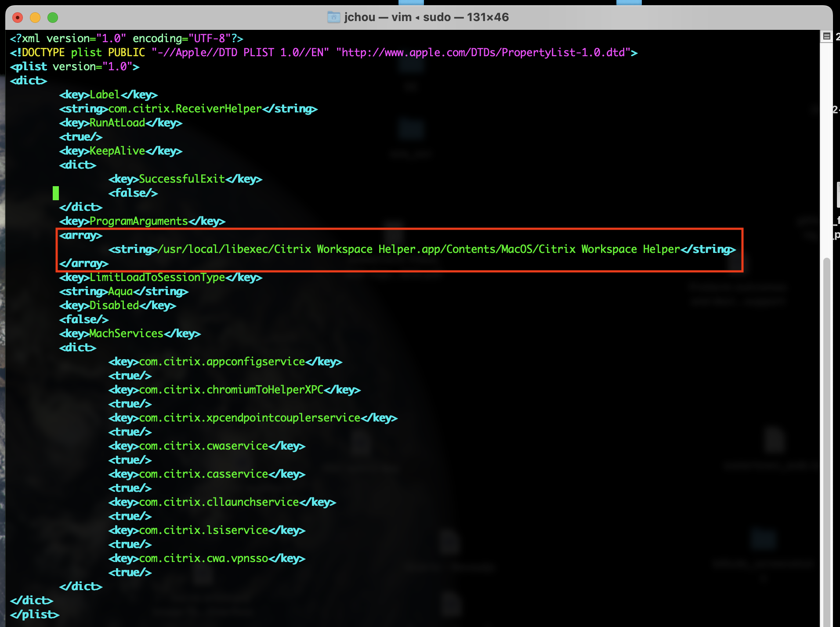Viewport: 840px width, 627px height.
Task: Click the dict tag under KeepAlive
Action: tap(78, 165)
